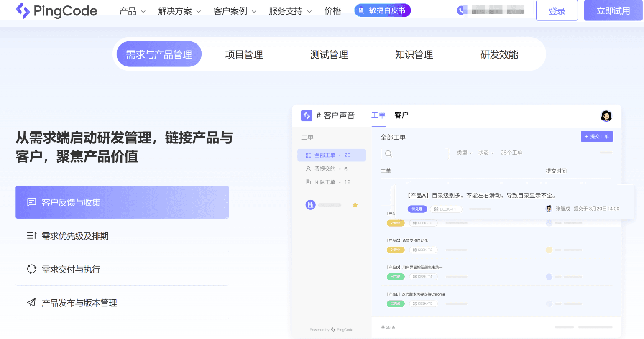Image resolution: width=644 pixels, height=339 pixels.
Task: Click the 客户声音 app logo icon
Action: 307,115
